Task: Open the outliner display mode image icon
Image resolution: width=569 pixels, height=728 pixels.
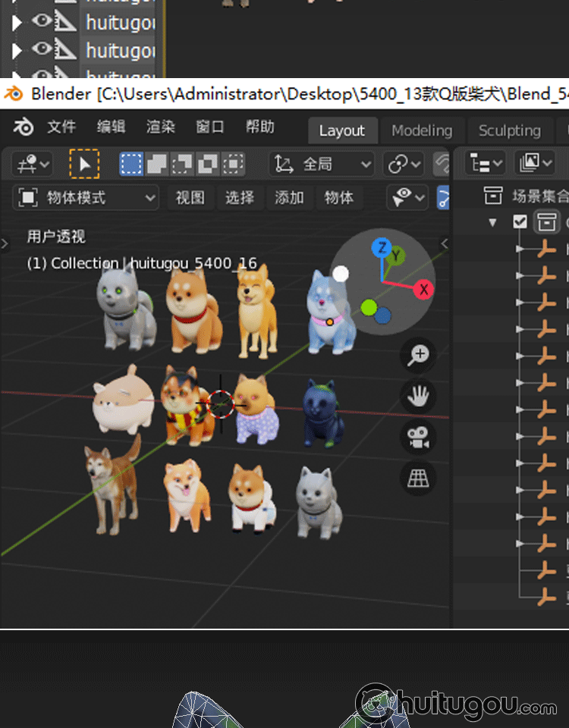Action: pos(534,163)
